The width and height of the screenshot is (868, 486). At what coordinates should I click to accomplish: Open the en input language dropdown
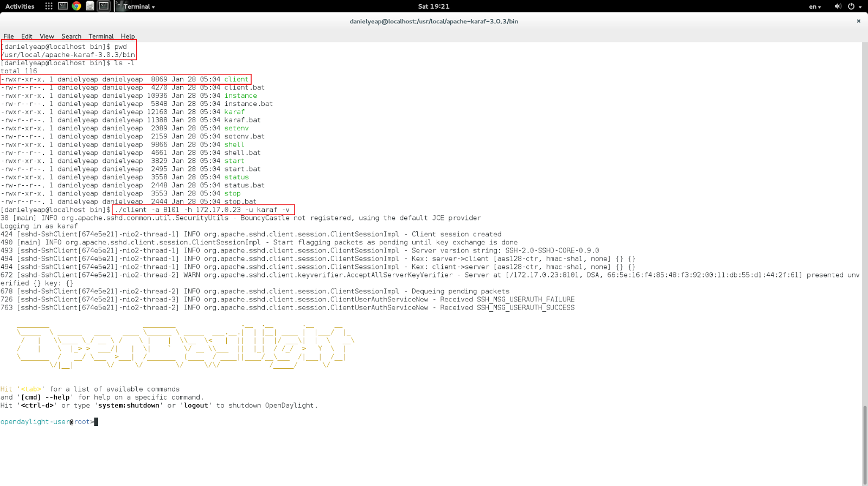click(x=815, y=7)
